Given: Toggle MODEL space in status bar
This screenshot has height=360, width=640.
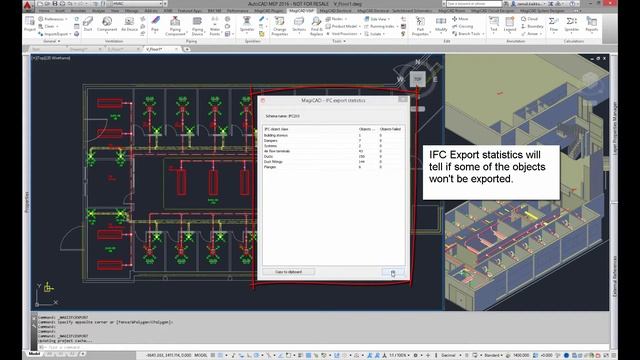Looking at the screenshot, I should 200,356.
